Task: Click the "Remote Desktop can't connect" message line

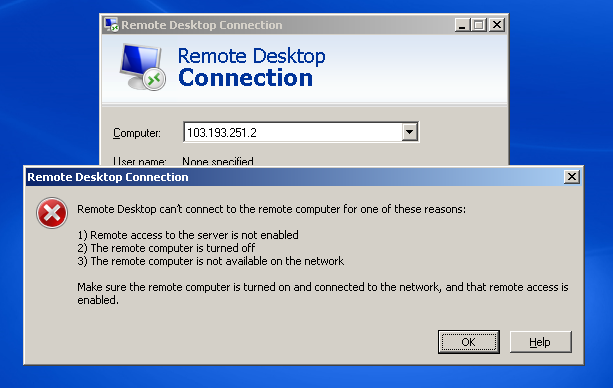Action: click(x=271, y=209)
